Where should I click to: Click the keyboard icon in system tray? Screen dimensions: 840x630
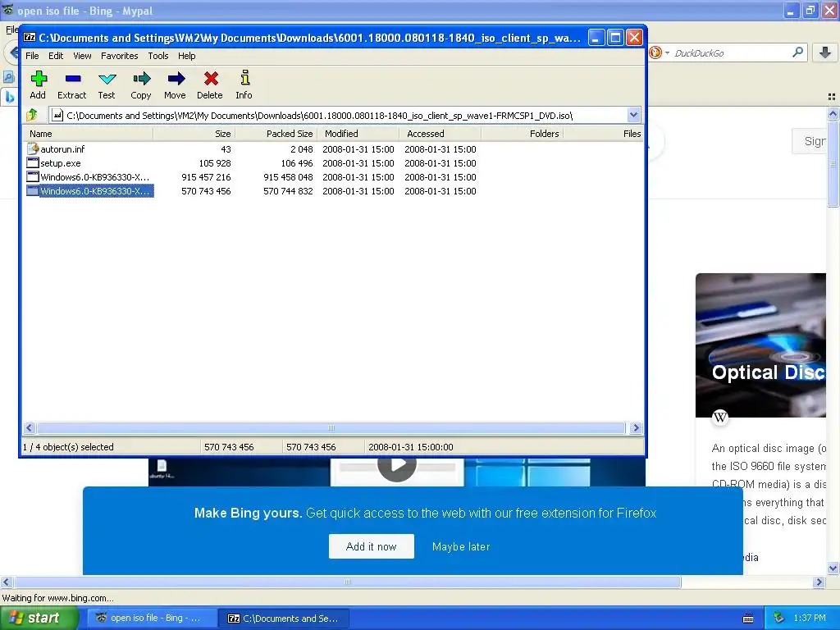tap(748, 619)
